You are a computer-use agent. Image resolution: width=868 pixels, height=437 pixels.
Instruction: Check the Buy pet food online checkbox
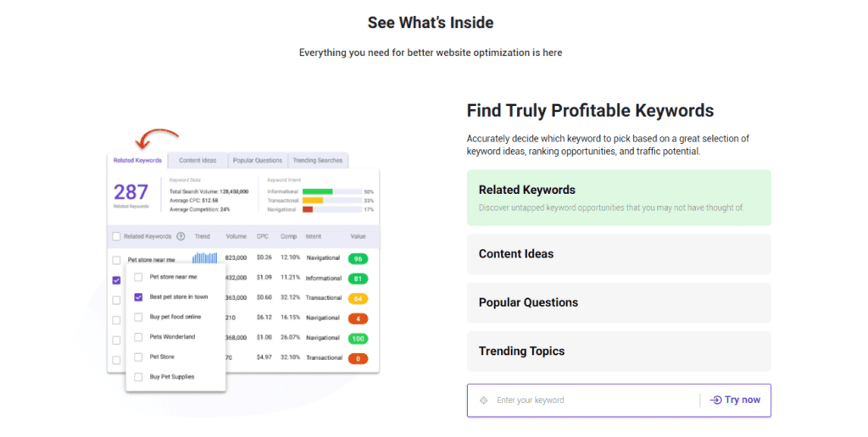point(138,317)
